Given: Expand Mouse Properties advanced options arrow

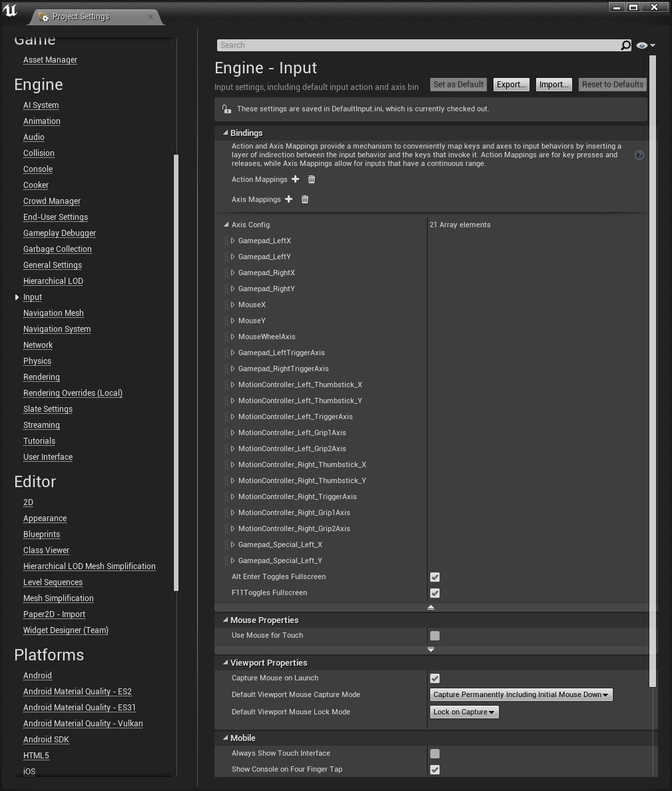Looking at the screenshot, I should pyautogui.click(x=430, y=649).
